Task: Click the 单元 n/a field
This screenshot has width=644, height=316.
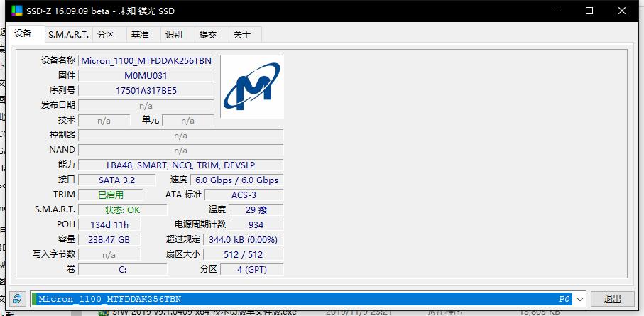Action: click(188, 121)
